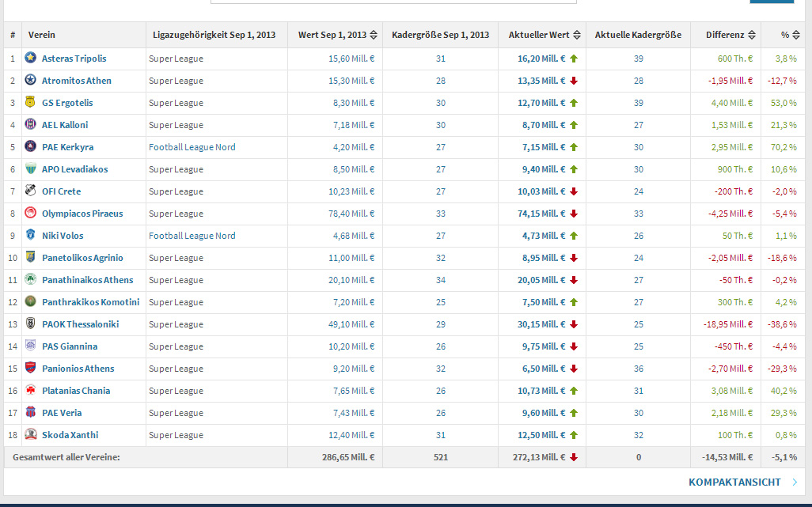Open Football League Nord link for PAE Kerkyra

pos(192,147)
